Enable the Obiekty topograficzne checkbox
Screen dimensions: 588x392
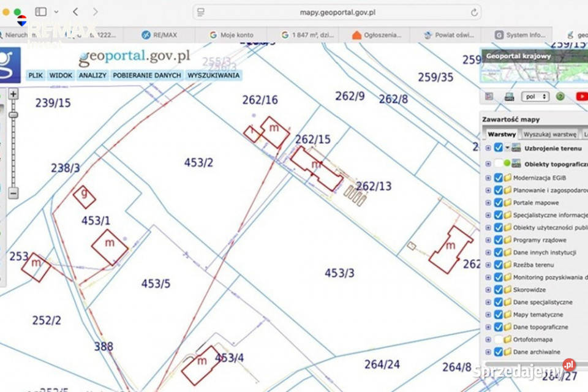point(499,164)
